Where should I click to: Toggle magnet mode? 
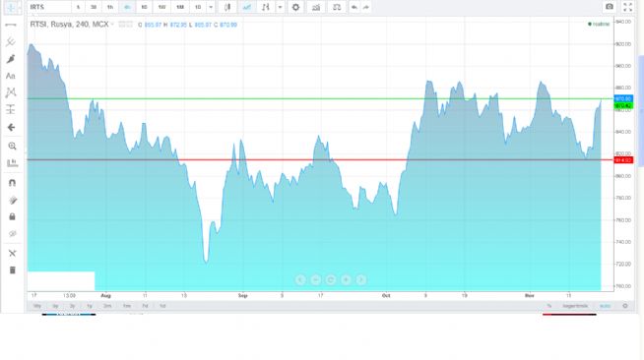click(x=13, y=183)
